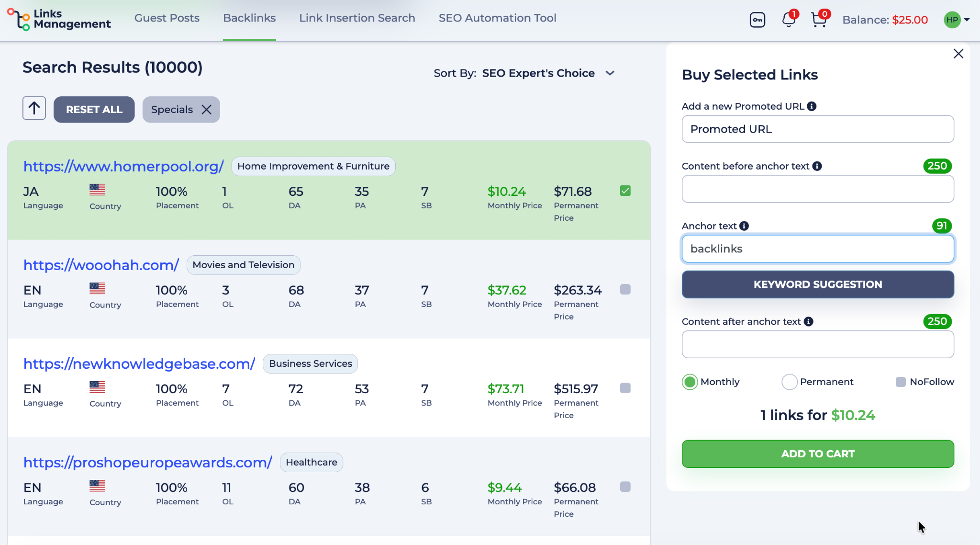Click the Anchor text field containing backlinks

point(818,249)
